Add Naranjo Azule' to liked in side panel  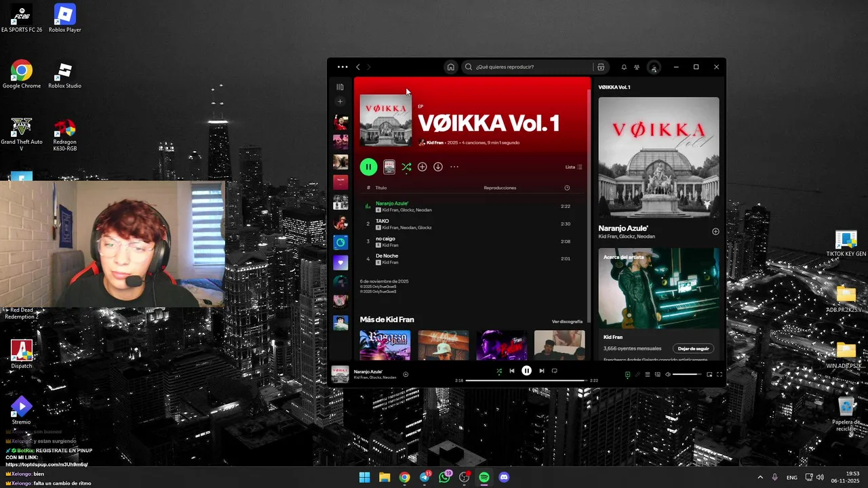(x=715, y=232)
